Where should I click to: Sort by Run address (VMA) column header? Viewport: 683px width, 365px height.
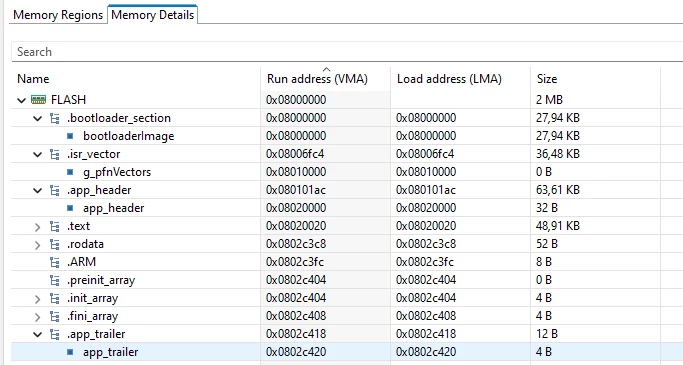click(x=317, y=79)
